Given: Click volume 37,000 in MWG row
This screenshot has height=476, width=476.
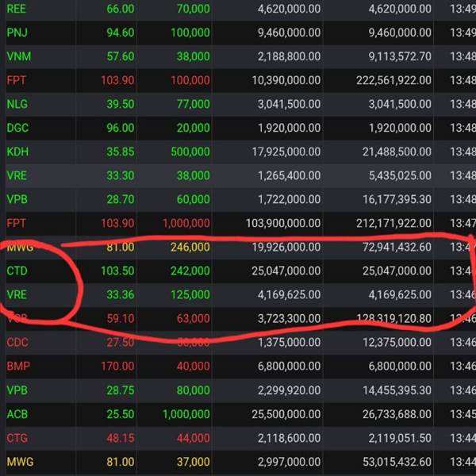Looking at the screenshot, I should 193,462.
